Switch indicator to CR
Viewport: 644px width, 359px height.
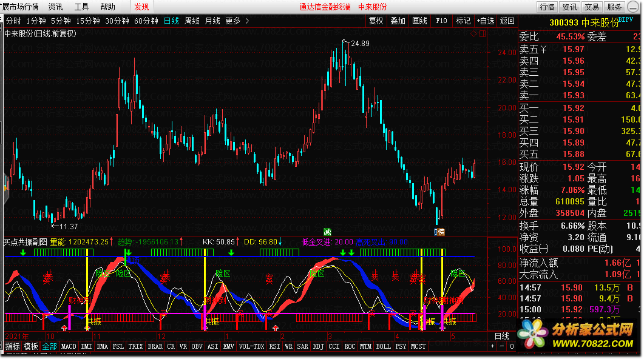171,347
